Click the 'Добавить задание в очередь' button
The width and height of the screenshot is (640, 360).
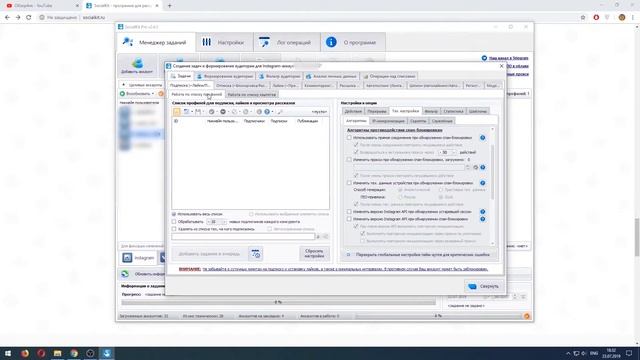[x=209, y=254]
